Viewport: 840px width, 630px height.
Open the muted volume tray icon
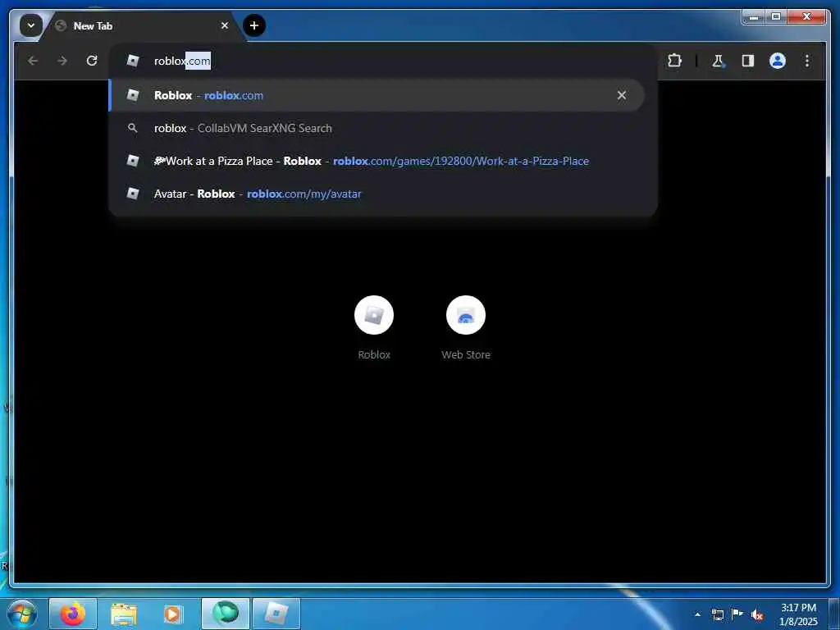coord(757,615)
